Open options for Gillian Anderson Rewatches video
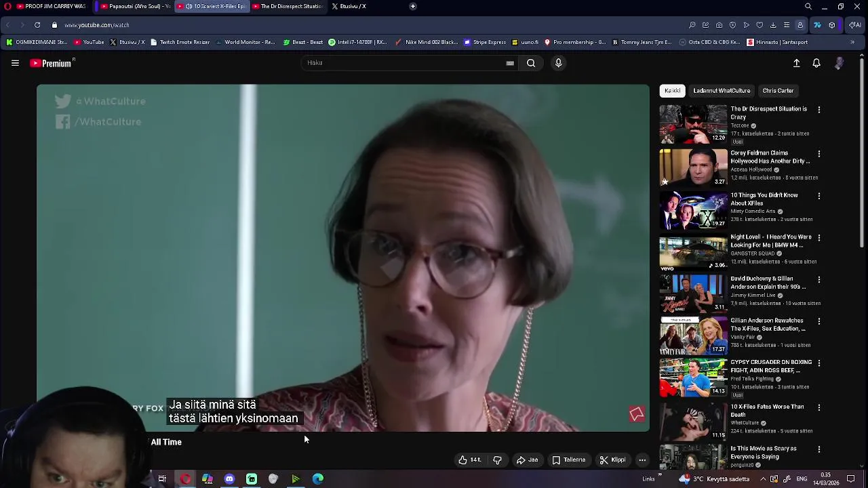868x488 pixels. [x=818, y=321]
